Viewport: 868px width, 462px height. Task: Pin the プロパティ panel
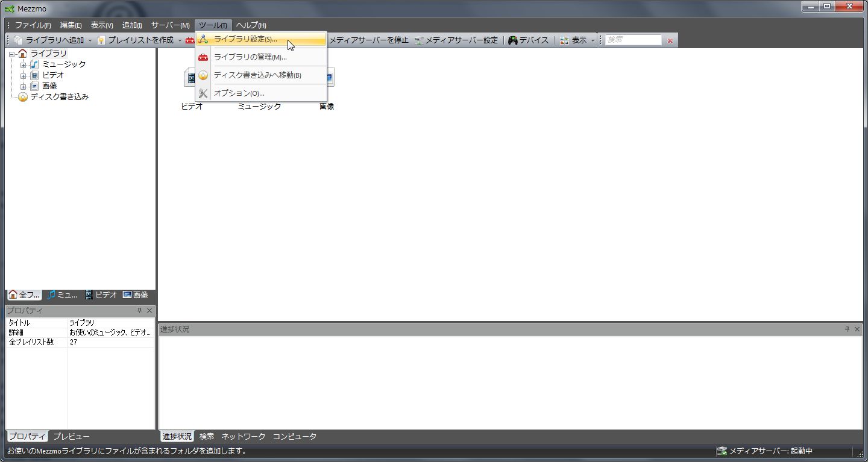pyautogui.click(x=140, y=311)
